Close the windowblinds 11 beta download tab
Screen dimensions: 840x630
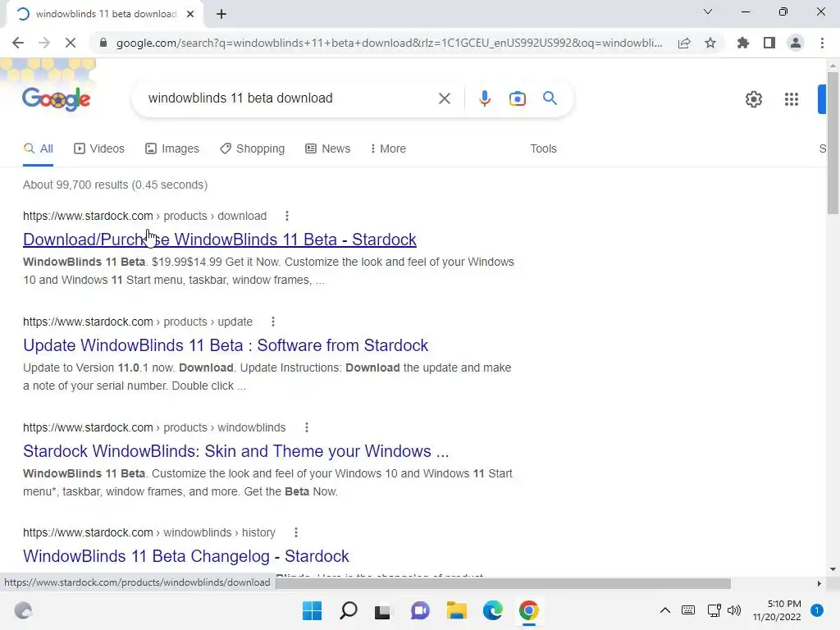(190, 14)
